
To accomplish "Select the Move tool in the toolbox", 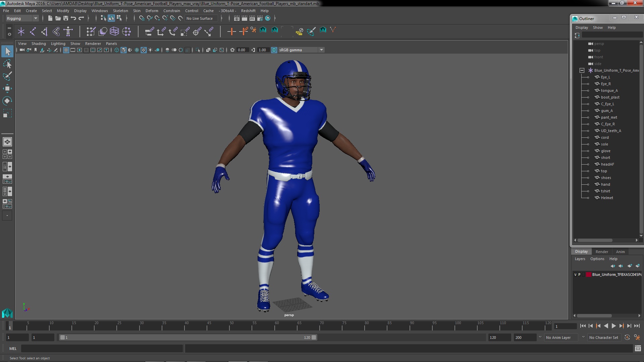I will [7, 88].
